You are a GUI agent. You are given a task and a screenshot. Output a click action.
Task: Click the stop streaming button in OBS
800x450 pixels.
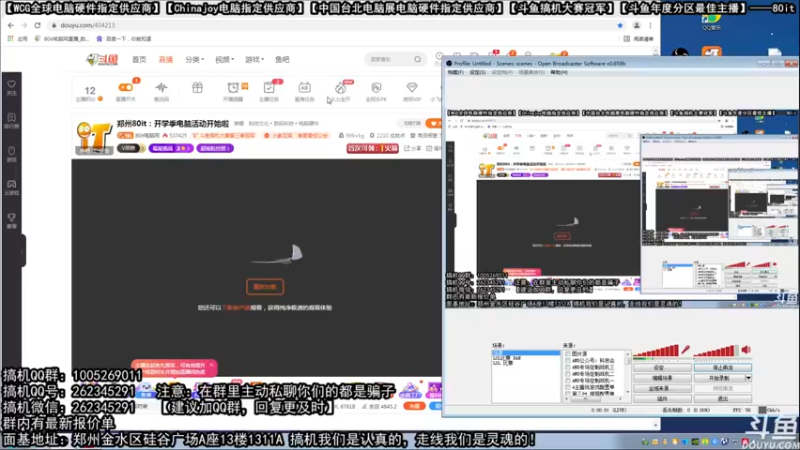point(722,367)
